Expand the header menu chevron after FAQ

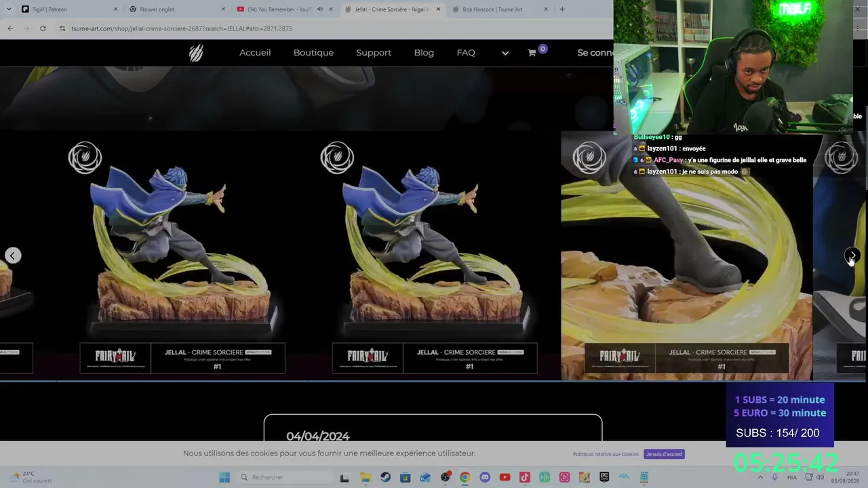(505, 53)
